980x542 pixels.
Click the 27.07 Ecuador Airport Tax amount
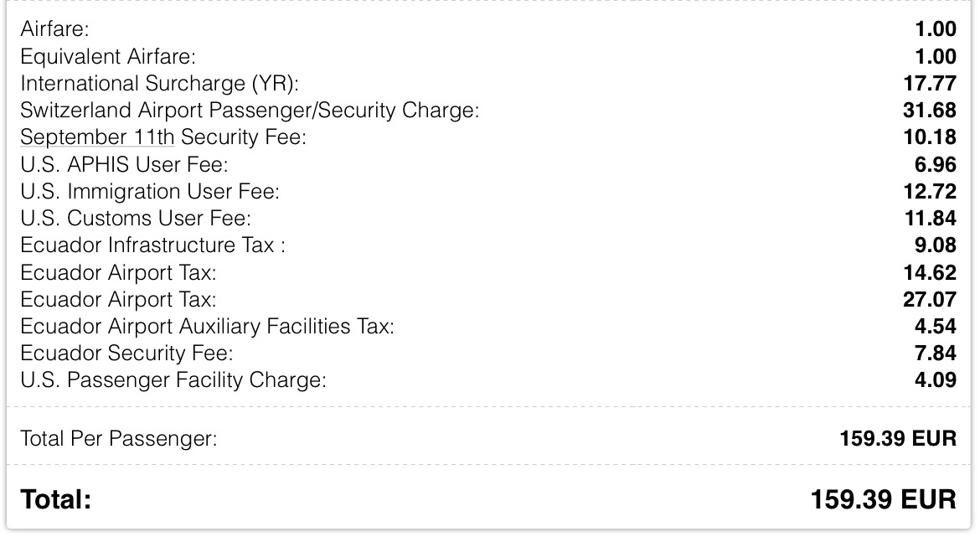tap(935, 299)
